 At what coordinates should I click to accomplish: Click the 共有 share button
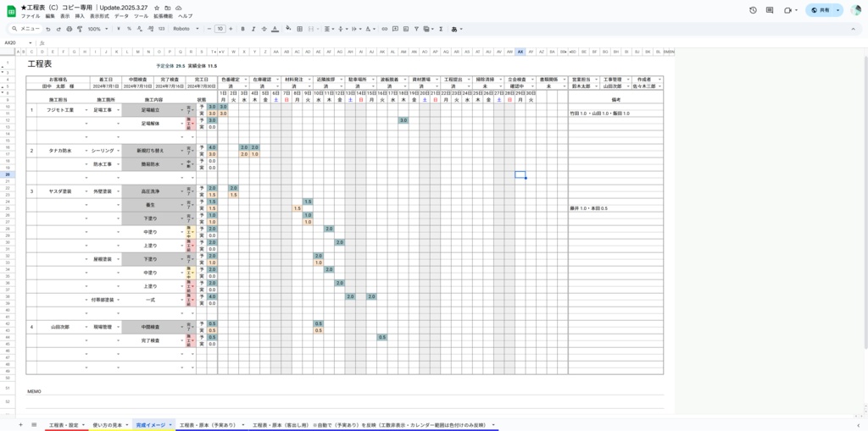820,10
